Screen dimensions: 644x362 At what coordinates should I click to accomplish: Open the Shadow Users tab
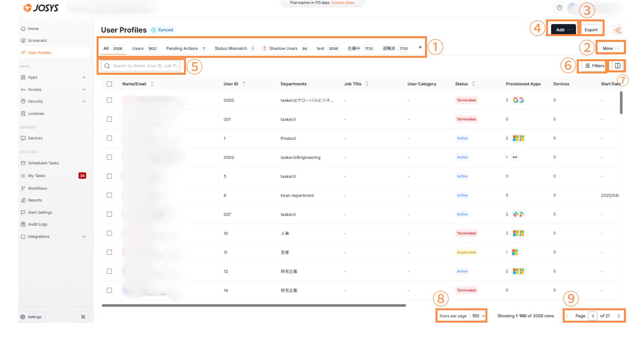click(283, 49)
